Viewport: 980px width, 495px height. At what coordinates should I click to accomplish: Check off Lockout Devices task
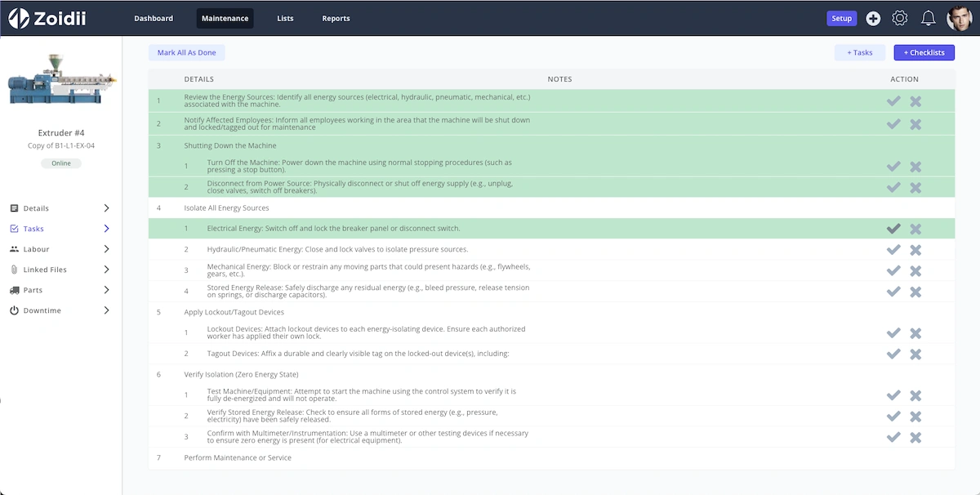(893, 333)
